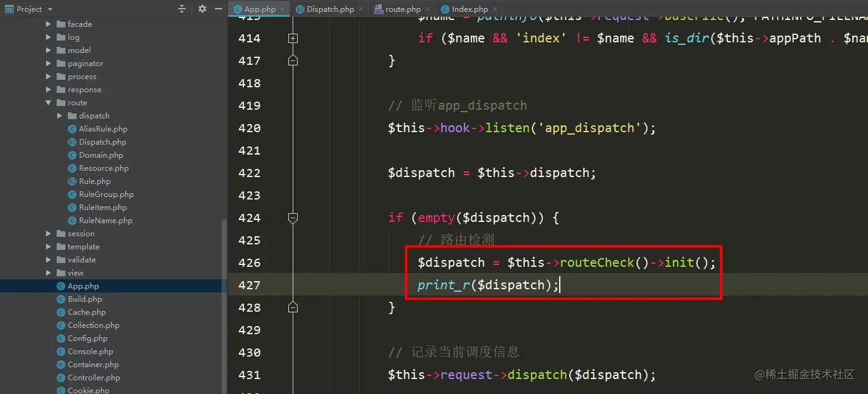
Task: Switch to the route.php editor tab
Action: 402,9
